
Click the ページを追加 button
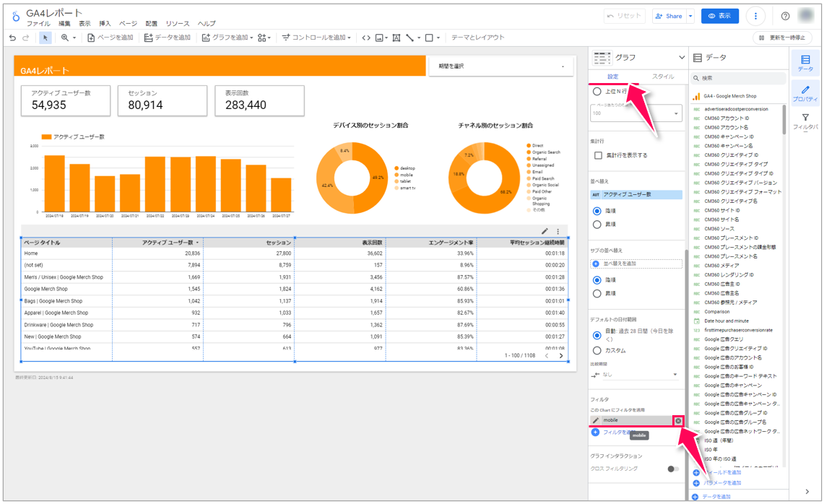click(x=110, y=38)
